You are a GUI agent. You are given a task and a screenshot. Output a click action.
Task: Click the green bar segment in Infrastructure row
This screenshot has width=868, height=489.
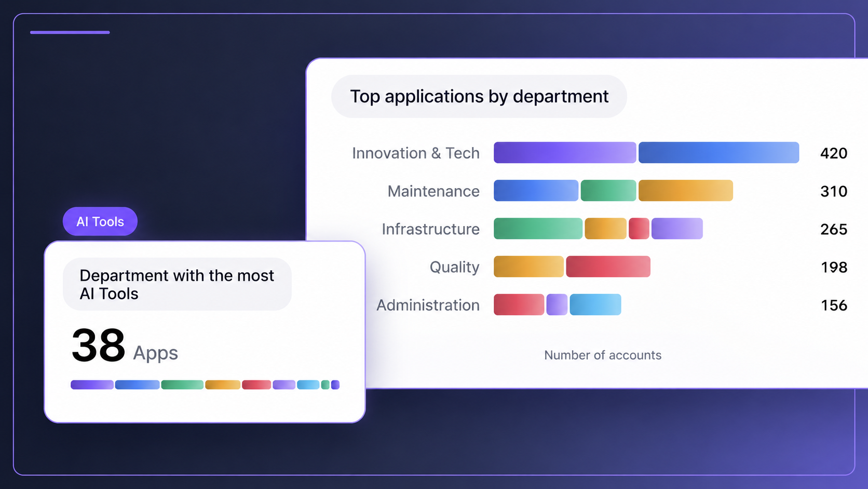538,229
